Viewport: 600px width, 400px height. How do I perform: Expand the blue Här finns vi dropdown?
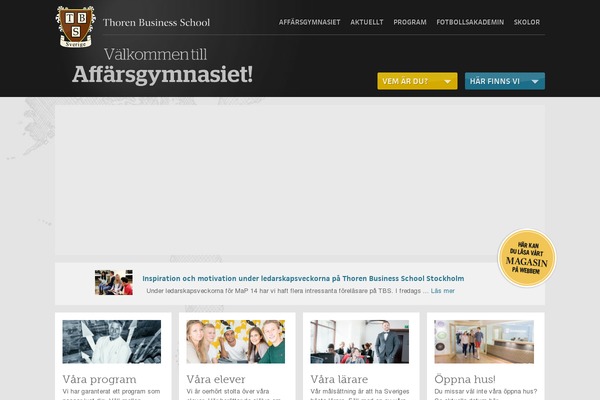(505, 81)
